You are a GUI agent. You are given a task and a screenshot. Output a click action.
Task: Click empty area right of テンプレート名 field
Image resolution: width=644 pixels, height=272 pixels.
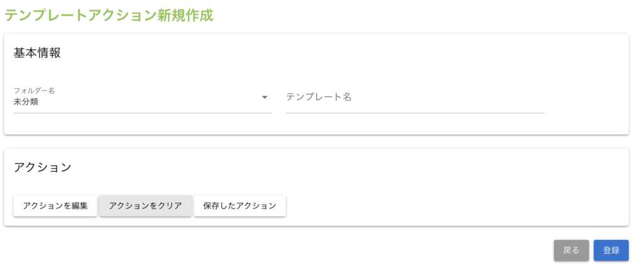[585, 98]
